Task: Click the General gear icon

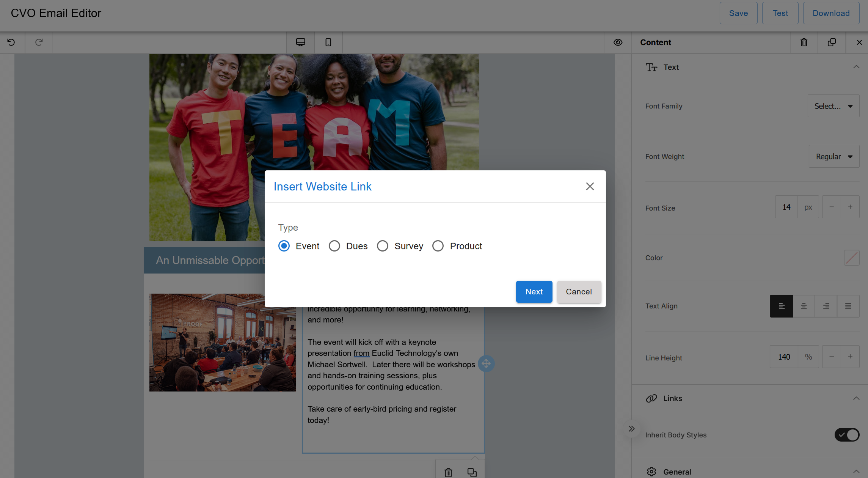Action: click(651, 472)
